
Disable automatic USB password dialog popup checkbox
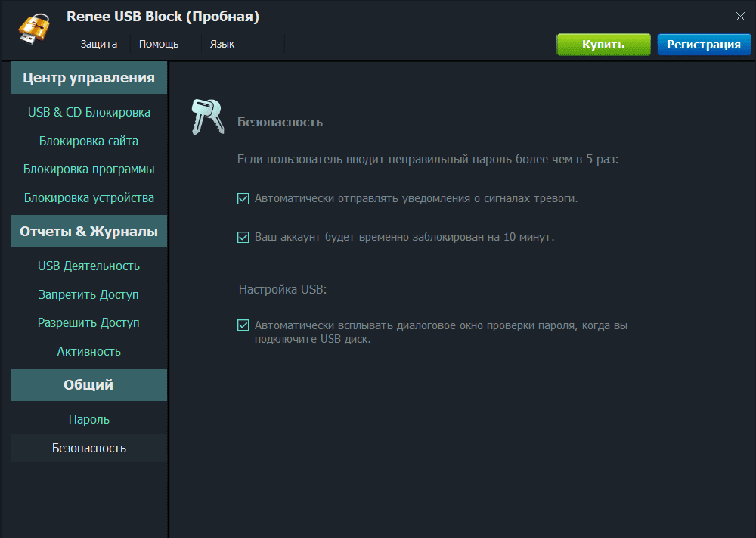[243, 325]
